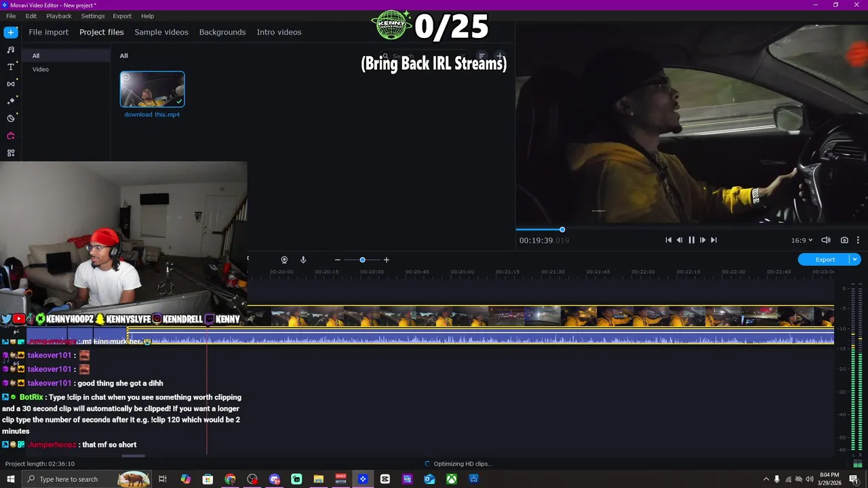
Task: Open the player three-dot more options
Action: [858, 240]
